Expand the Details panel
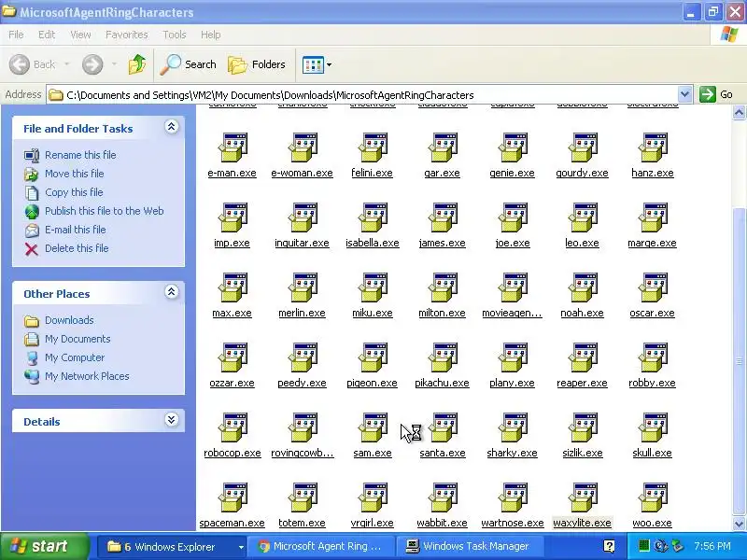 tap(172, 419)
